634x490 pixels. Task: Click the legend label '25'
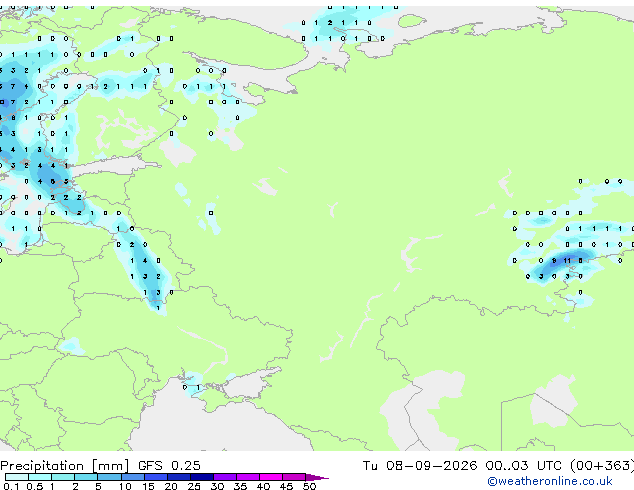point(194,486)
